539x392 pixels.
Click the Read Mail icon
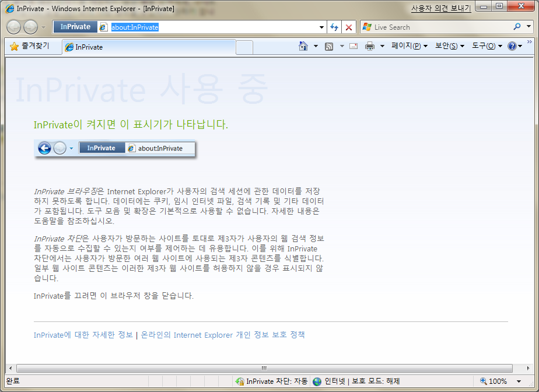coord(353,46)
